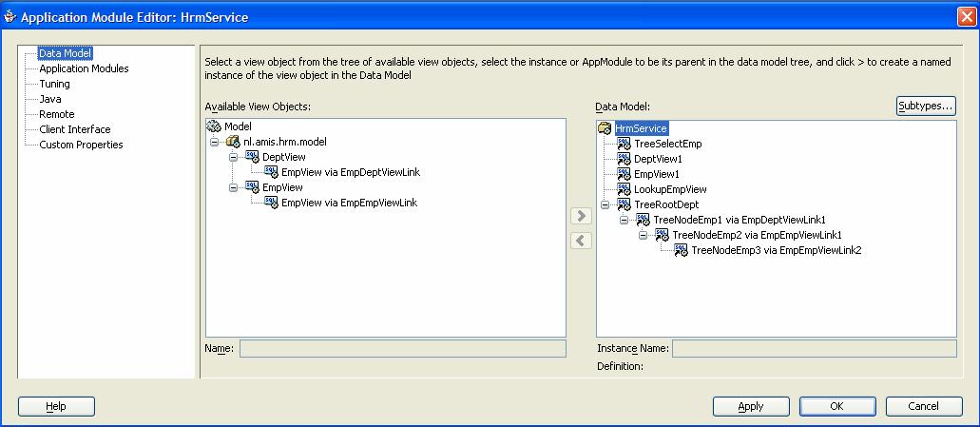Open the Application Modules category
The image size is (980, 427).
pos(84,68)
